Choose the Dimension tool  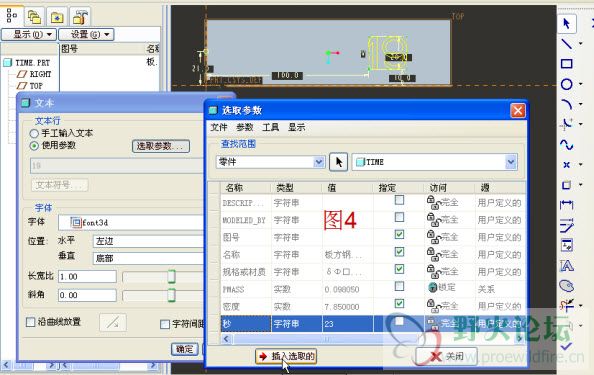[x=567, y=205]
